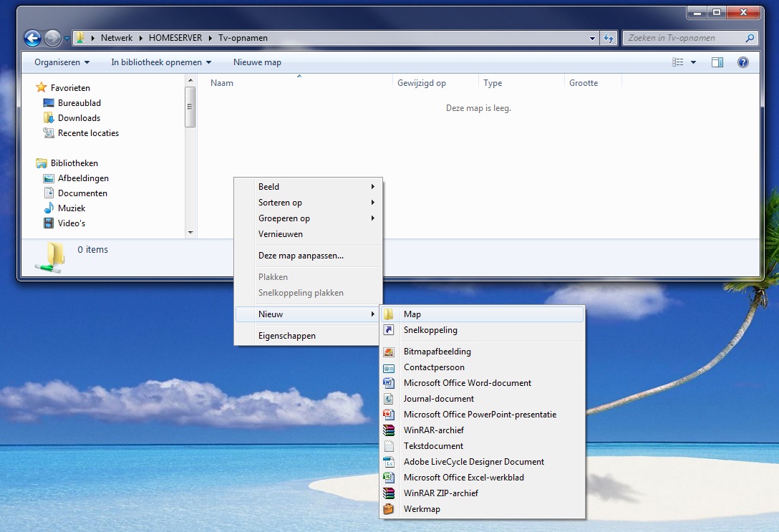
Task: Click the Back navigation arrow button
Action: coord(32,38)
